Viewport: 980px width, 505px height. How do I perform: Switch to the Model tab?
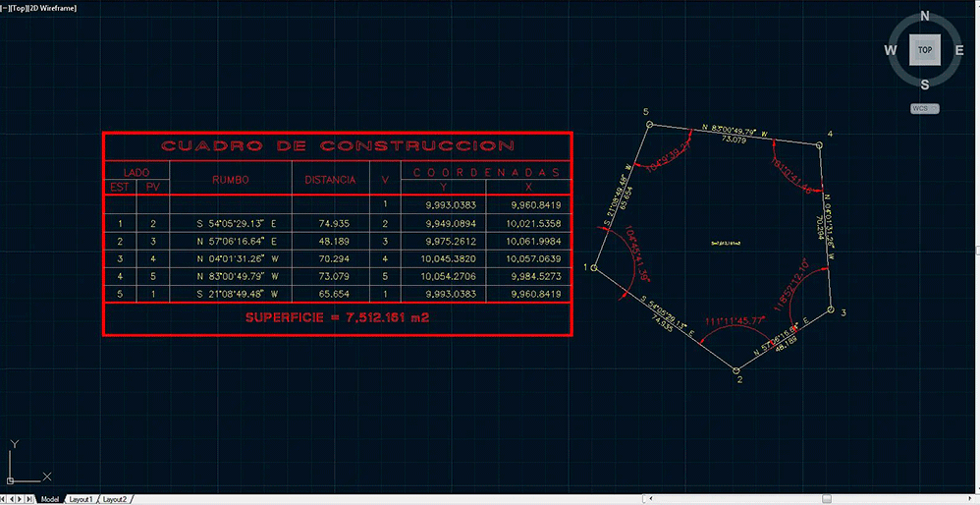(x=49, y=499)
